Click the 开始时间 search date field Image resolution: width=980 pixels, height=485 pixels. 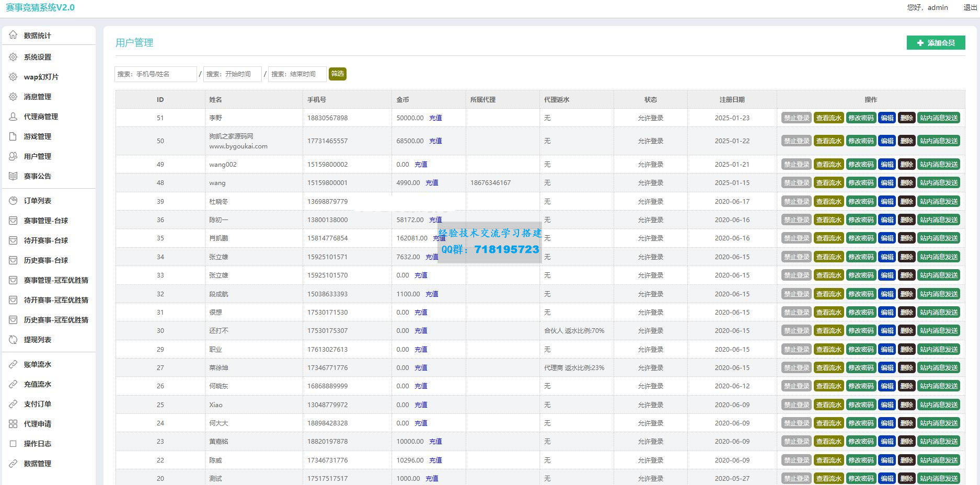[x=232, y=74]
